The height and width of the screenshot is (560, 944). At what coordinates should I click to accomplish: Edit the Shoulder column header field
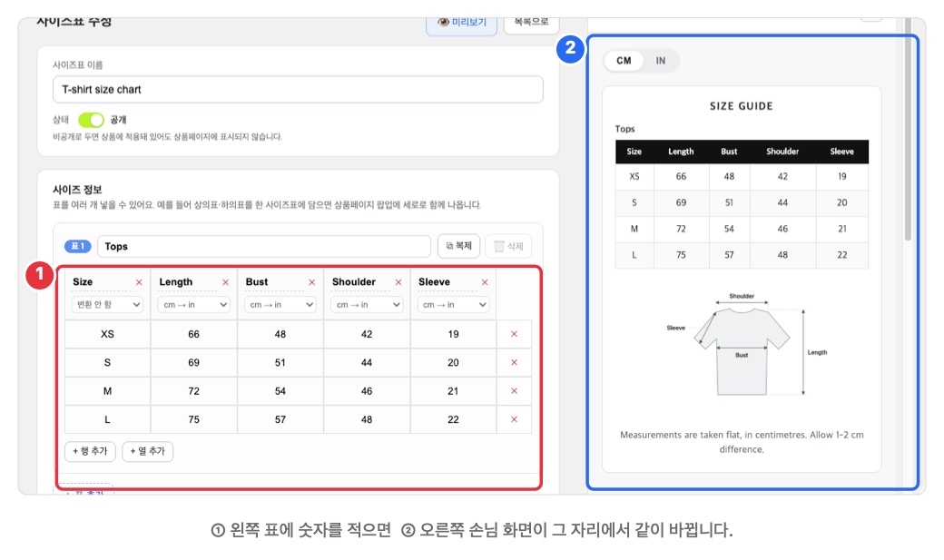pos(360,281)
